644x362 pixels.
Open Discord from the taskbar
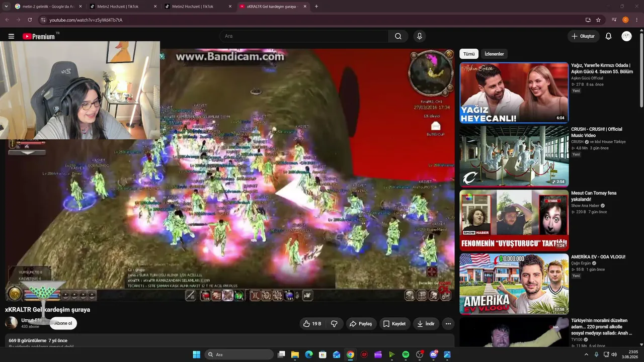click(434, 354)
